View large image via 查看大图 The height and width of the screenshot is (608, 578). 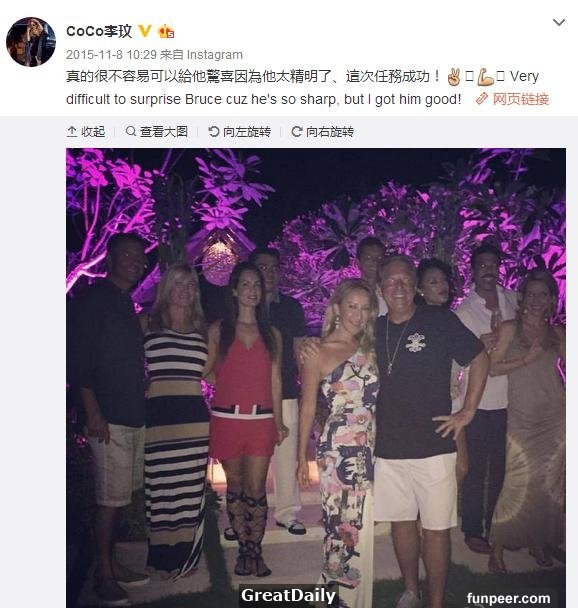[x=157, y=132]
